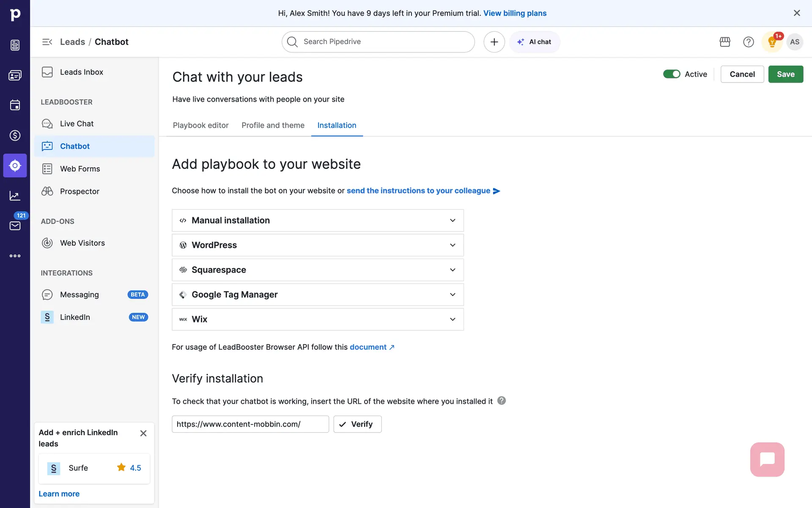This screenshot has height=508, width=812.
Task: Click the help question mark icon in header
Action: 749,42
